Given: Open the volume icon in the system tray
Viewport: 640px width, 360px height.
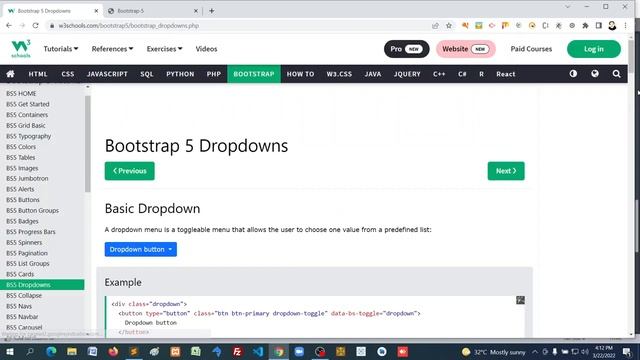Looking at the screenshot, I should pos(585,351).
